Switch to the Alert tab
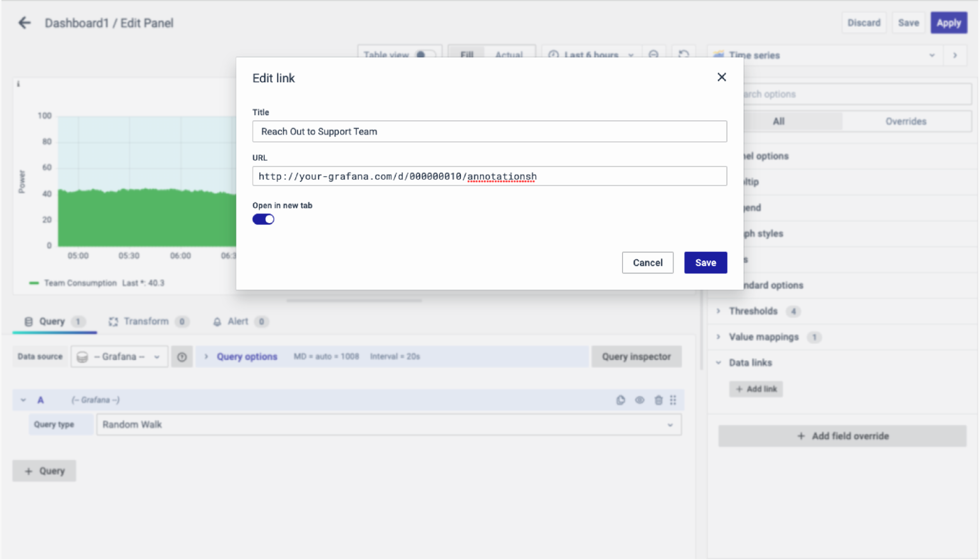The width and height of the screenshot is (980, 560). coord(238,321)
